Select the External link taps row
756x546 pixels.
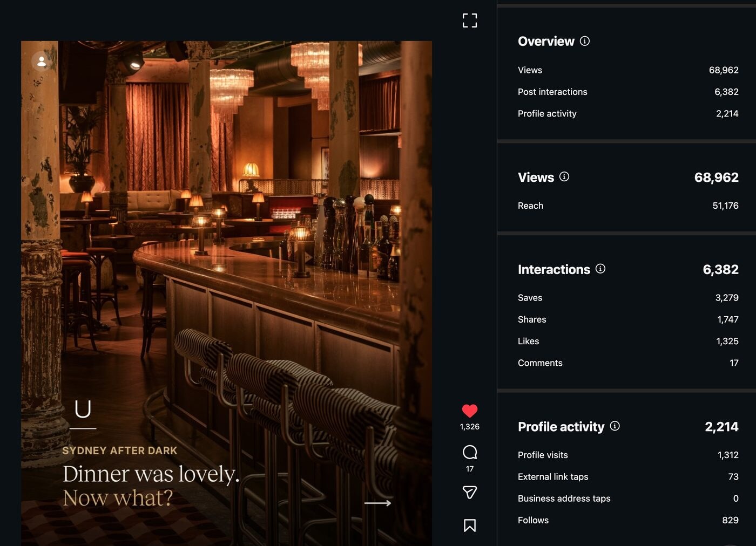[x=628, y=477]
